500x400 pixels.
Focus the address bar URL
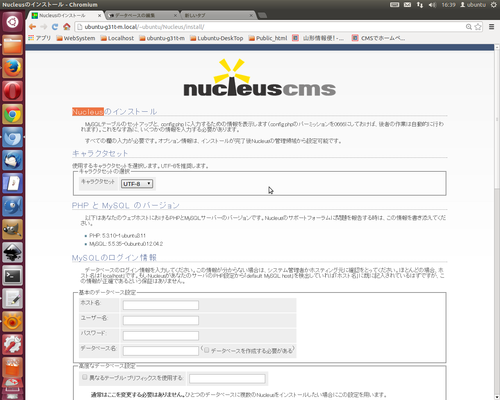(x=270, y=27)
